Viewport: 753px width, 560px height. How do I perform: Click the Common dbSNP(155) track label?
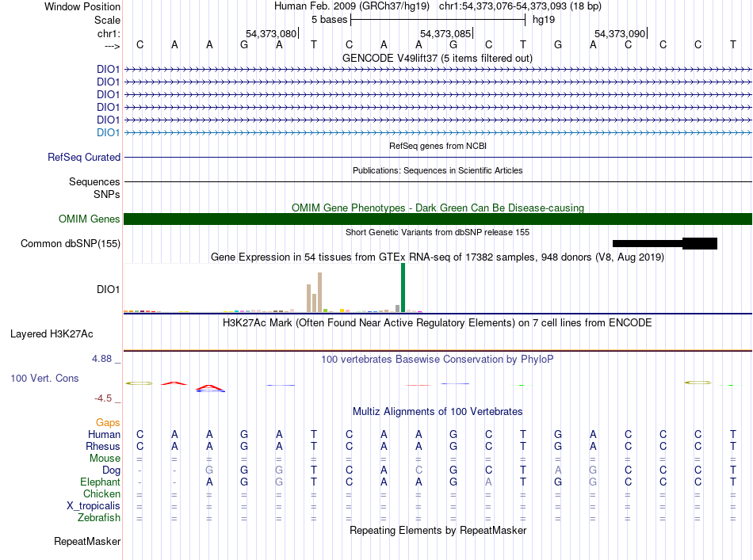click(71, 243)
